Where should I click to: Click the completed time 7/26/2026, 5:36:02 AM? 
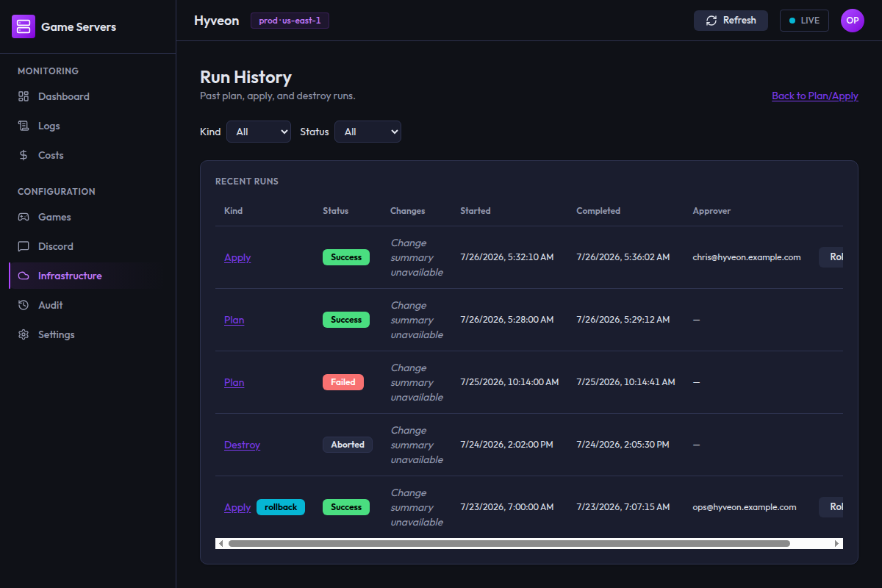[623, 257]
